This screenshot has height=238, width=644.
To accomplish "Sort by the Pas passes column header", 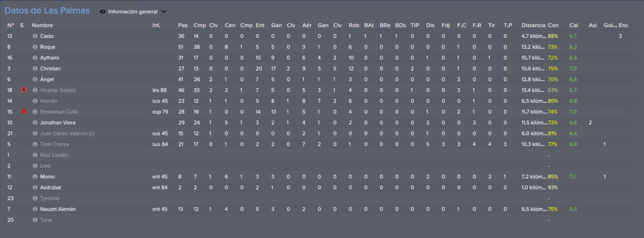I will point(183,25).
